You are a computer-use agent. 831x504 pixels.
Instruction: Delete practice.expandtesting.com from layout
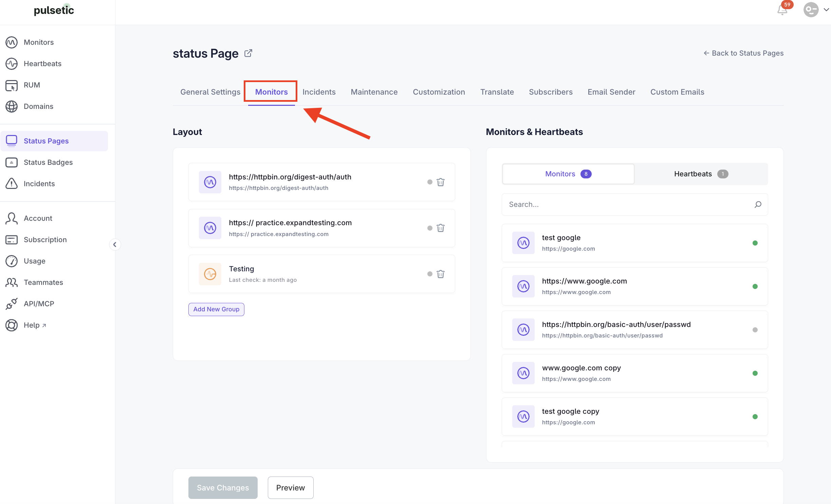441,228
